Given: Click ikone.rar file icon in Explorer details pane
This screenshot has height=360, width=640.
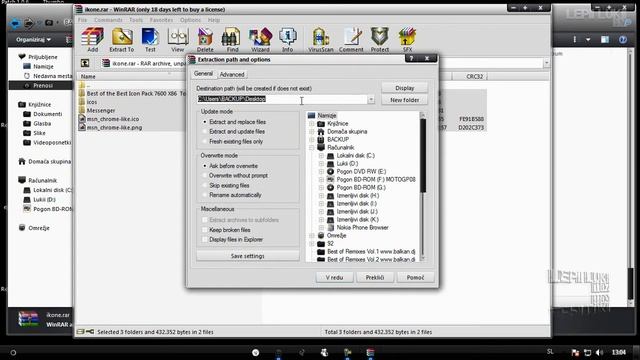Looking at the screenshot, I should [x=28, y=319].
